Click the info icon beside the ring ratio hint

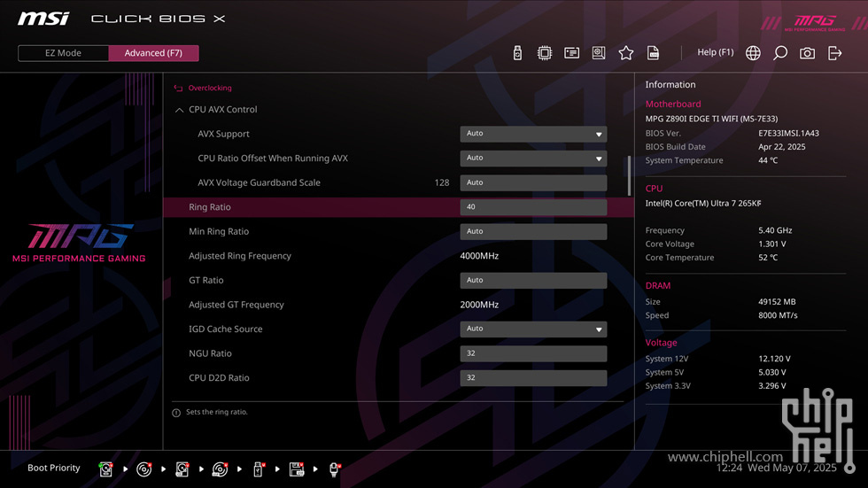[x=176, y=413]
